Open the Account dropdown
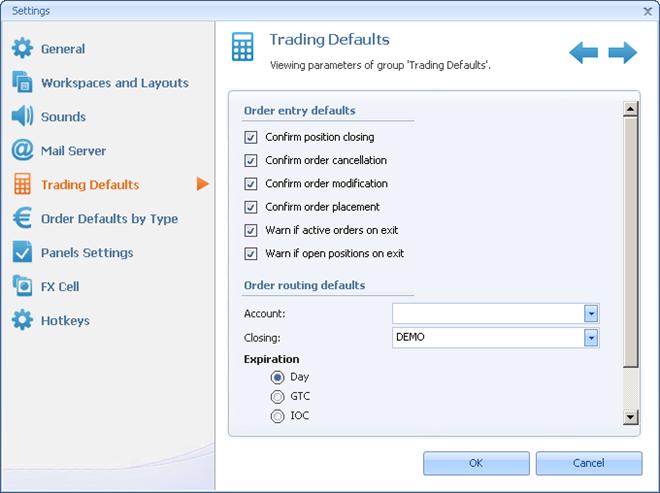 [591, 314]
